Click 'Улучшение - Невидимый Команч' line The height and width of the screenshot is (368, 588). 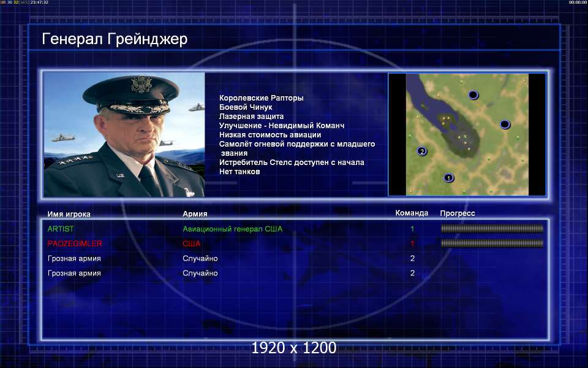(x=282, y=125)
